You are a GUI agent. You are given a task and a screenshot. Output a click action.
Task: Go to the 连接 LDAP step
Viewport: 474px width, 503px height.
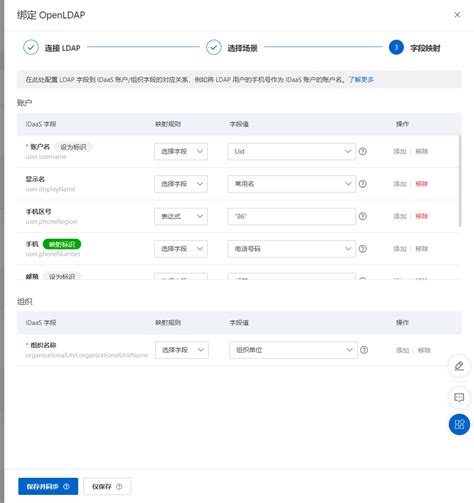pyautogui.click(x=52, y=48)
